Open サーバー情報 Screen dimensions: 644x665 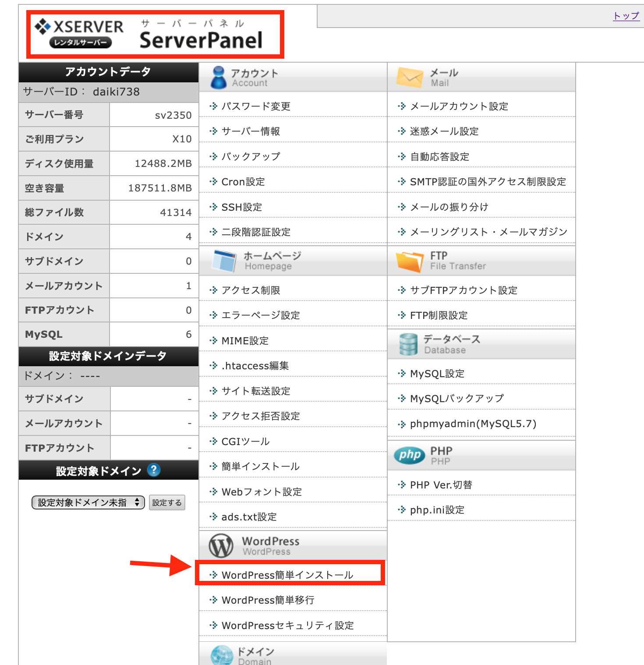point(251,131)
